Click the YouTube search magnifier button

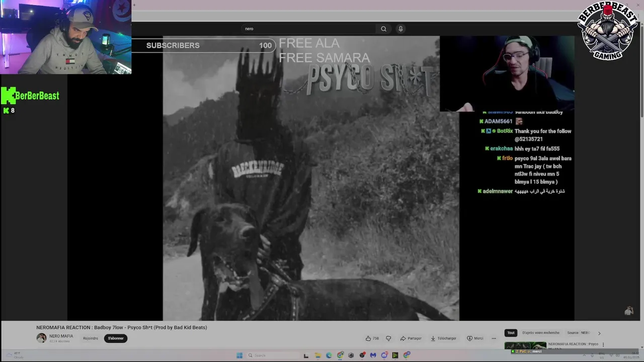coord(383,29)
